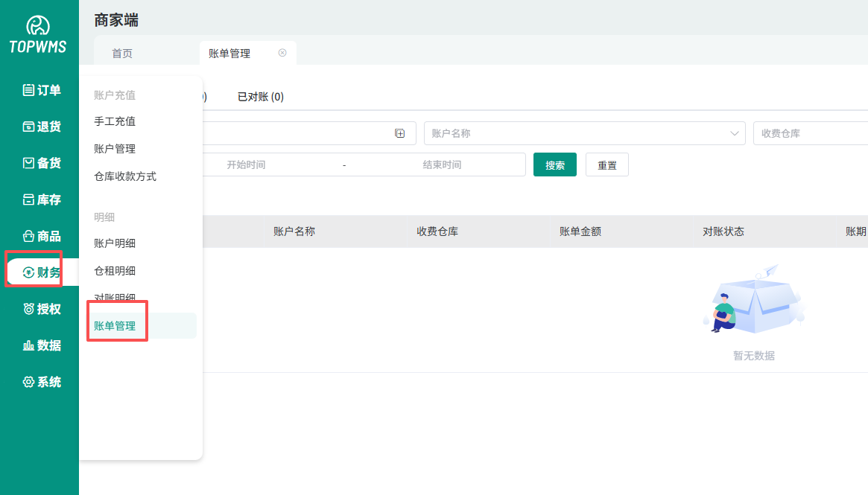Viewport: 868px width, 495px height.
Task: Open 仓租明细 from the submenu
Action: coord(115,271)
